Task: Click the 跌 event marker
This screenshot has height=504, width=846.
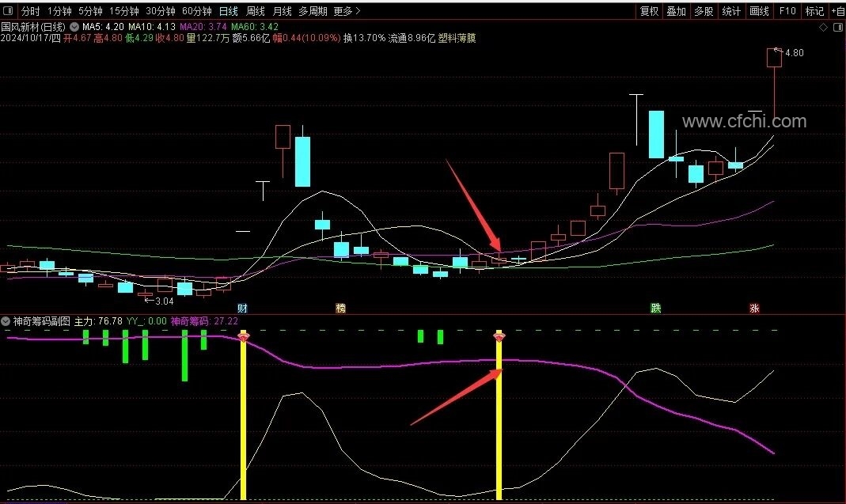Action: (x=655, y=308)
